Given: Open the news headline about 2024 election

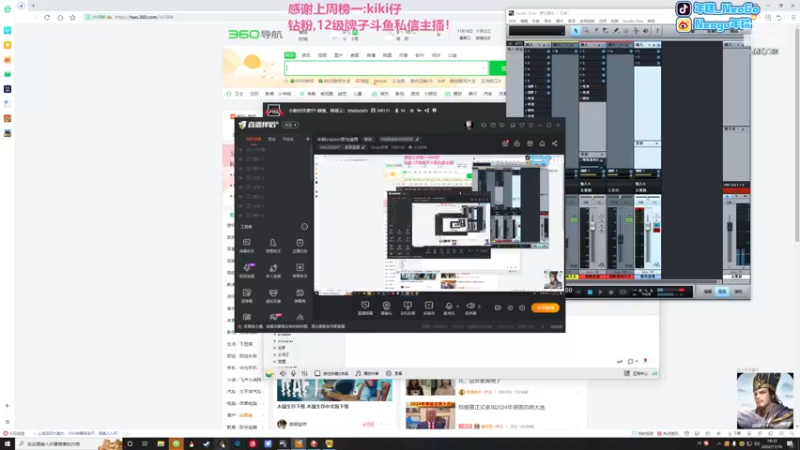Looking at the screenshot, I should click(x=501, y=407).
